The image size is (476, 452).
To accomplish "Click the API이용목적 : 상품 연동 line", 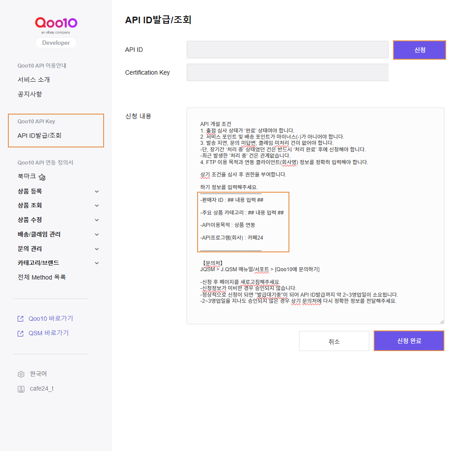I will 227,225.
